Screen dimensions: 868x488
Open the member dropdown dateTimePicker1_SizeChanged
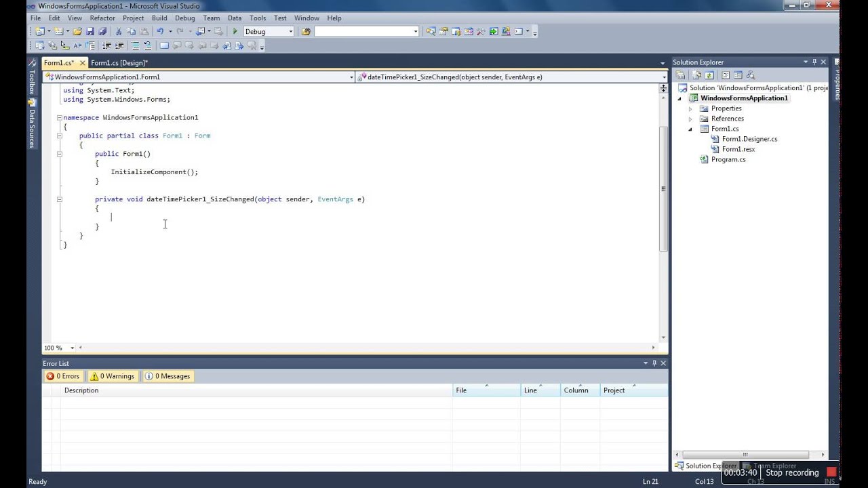pos(664,77)
